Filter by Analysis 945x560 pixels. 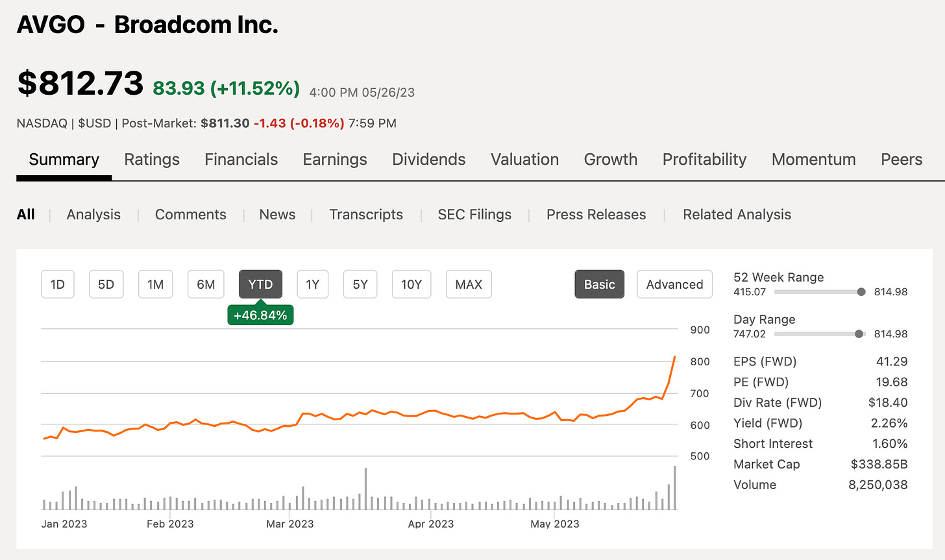click(93, 215)
